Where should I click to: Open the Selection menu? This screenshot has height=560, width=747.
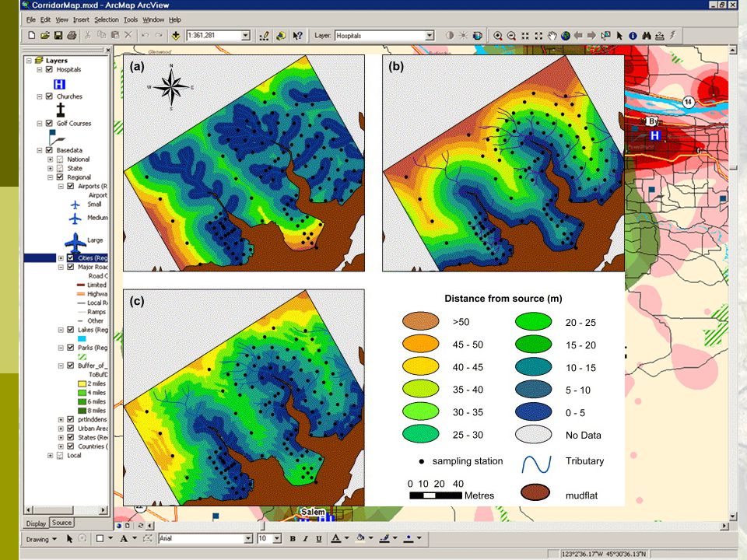pyautogui.click(x=107, y=20)
